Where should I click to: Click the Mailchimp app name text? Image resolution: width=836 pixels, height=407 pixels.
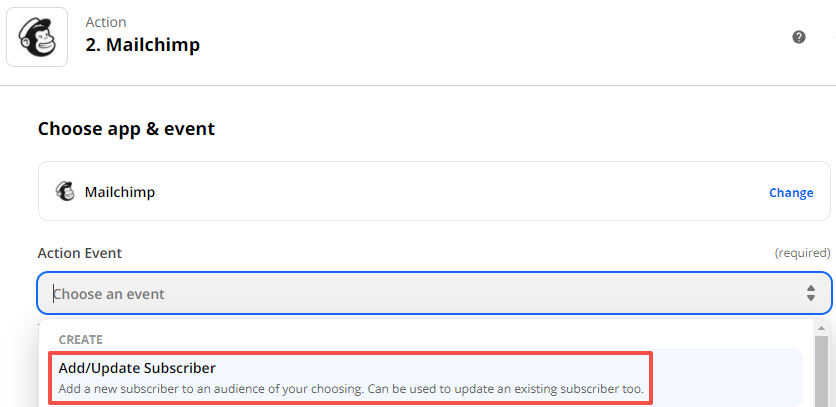(x=119, y=191)
